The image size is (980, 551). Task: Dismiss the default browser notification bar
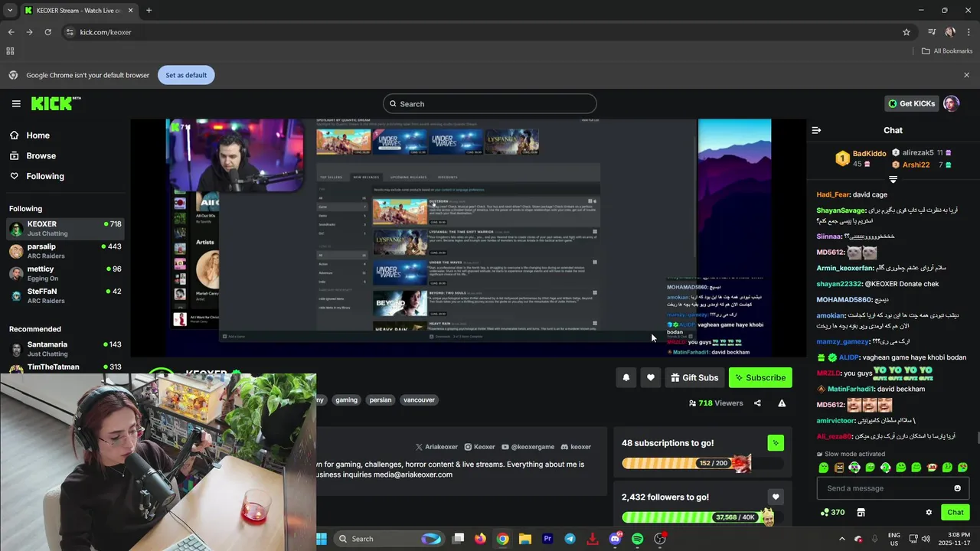(966, 75)
